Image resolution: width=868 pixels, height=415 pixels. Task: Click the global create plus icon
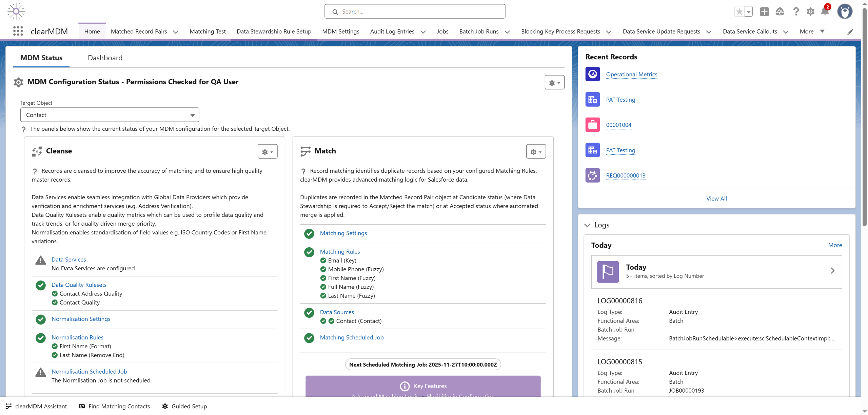point(764,12)
